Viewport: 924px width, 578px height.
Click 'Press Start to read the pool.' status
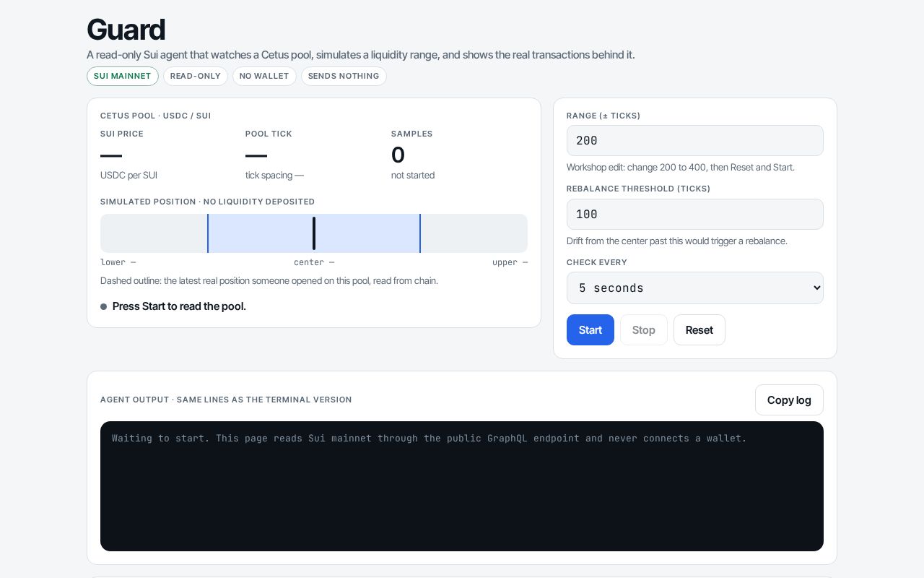pyautogui.click(x=179, y=306)
